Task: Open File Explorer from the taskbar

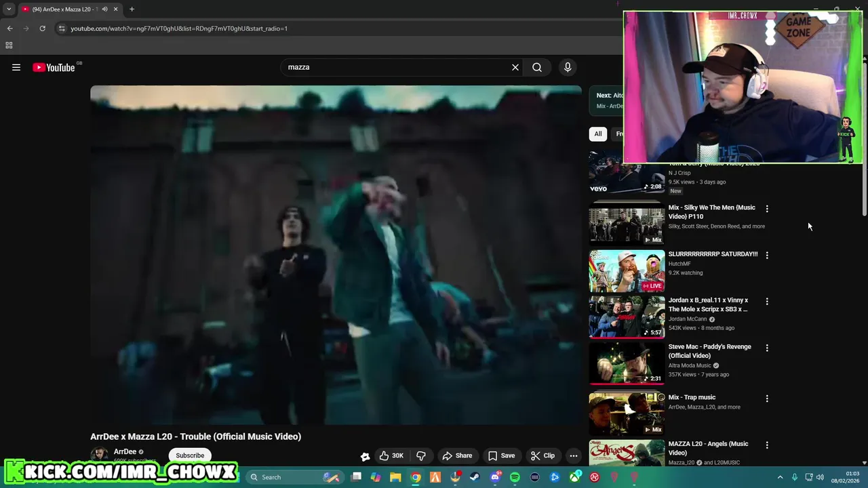Action: pyautogui.click(x=395, y=477)
